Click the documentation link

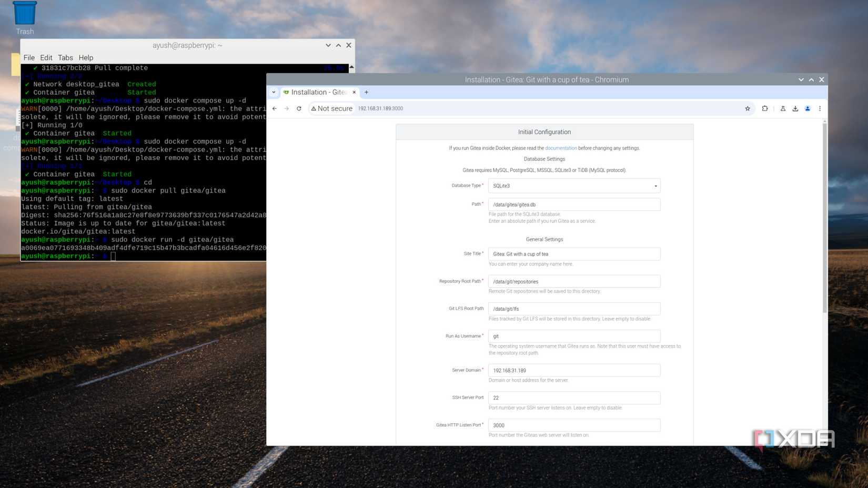pos(561,148)
